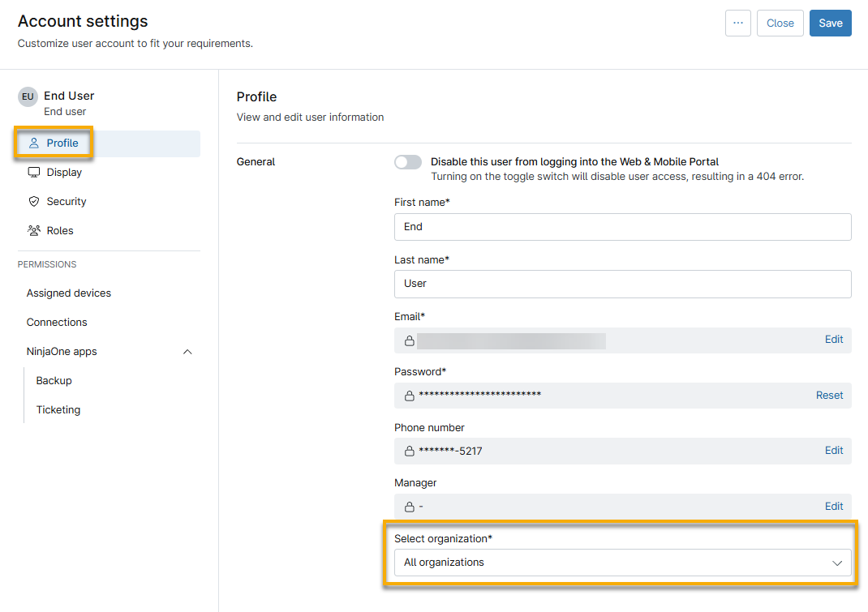868x612 pixels.
Task: Click the lock icon in Password field
Action: (x=409, y=396)
